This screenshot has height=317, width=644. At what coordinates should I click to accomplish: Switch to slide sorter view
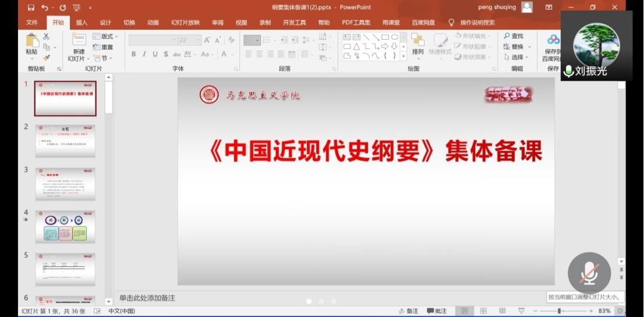pyautogui.click(x=483, y=311)
